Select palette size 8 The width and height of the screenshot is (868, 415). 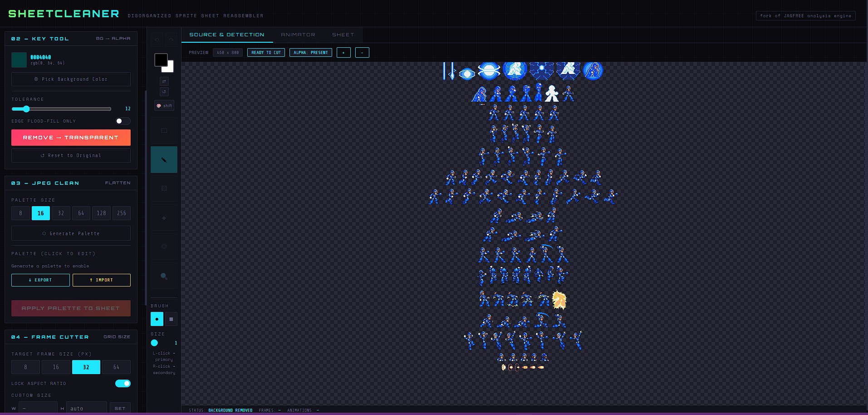click(20, 213)
